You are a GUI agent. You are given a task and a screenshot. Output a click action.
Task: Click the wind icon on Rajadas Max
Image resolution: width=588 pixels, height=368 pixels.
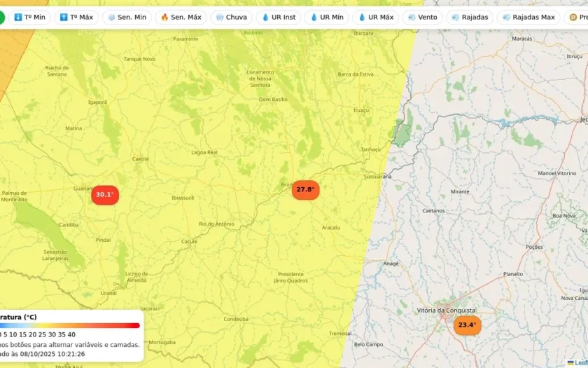tap(506, 18)
